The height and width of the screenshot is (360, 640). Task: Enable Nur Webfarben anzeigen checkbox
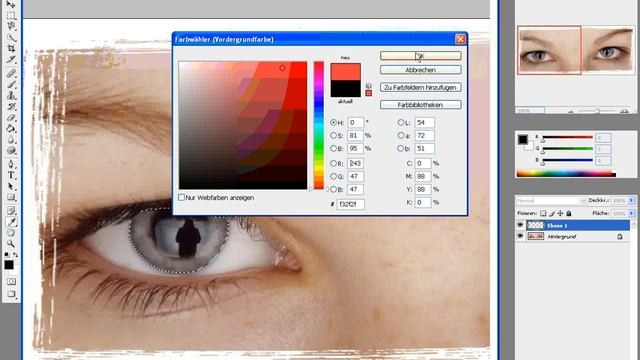(181, 198)
